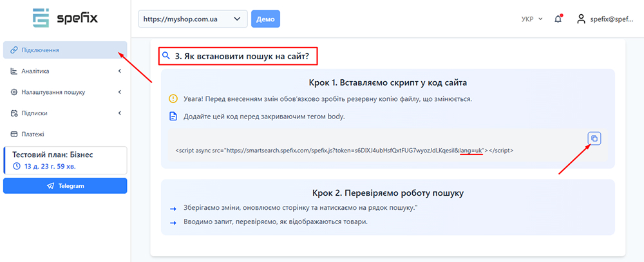Click the Увага! backup warning text
The width and height of the screenshot is (644, 262).
pyautogui.click(x=328, y=99)
